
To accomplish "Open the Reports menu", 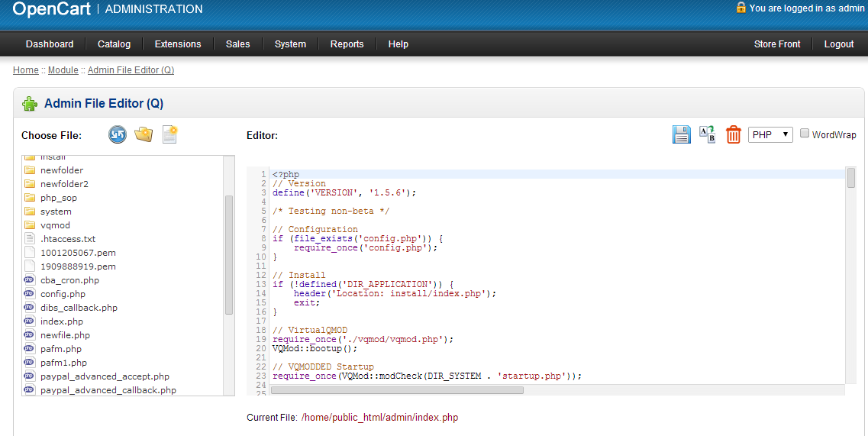I will pyautogui.click(x=347, y=44).
